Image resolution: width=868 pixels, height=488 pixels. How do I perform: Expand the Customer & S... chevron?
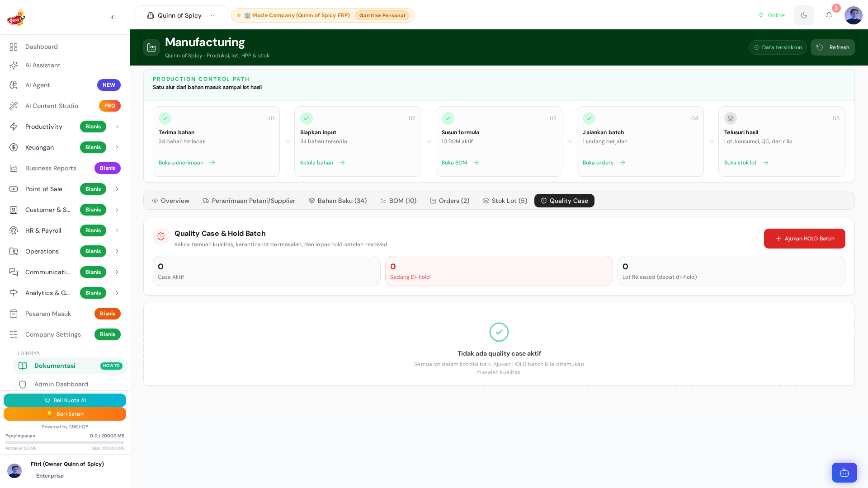point(117,210)
